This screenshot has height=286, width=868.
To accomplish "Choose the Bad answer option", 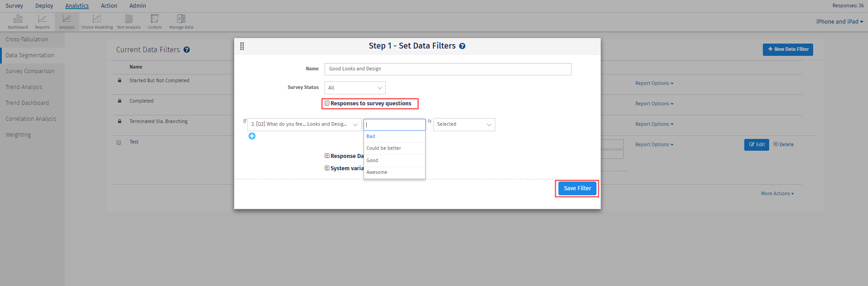I will [394, 137].
